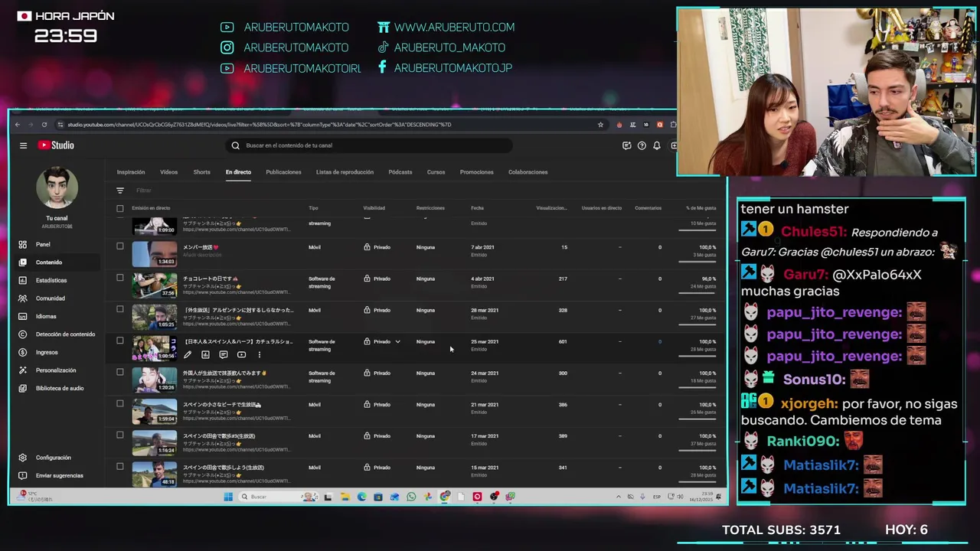Open notifications bell in Studio header
Image resolution: width=980 pixels, height=551 pixels.
[656, 145]
